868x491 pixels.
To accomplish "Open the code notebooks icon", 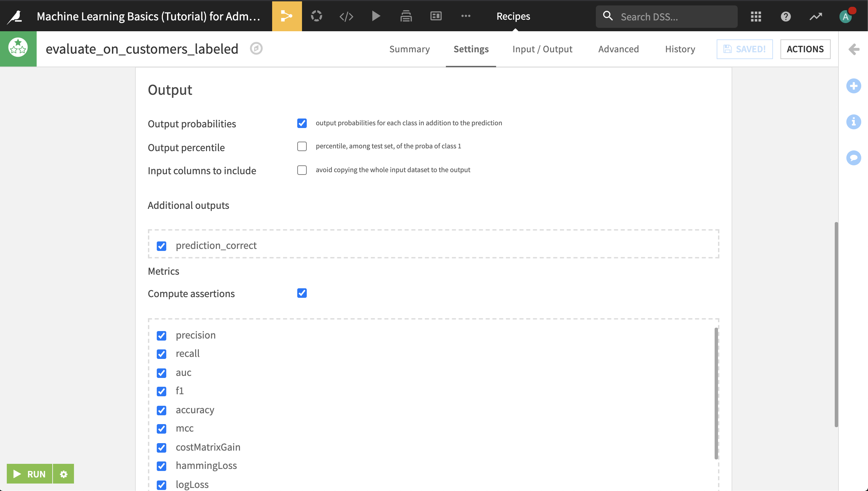I will 346,16.
